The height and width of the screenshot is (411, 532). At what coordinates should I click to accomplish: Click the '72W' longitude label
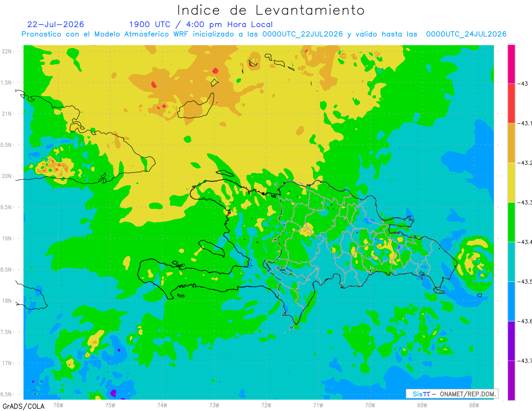point(266,404)
